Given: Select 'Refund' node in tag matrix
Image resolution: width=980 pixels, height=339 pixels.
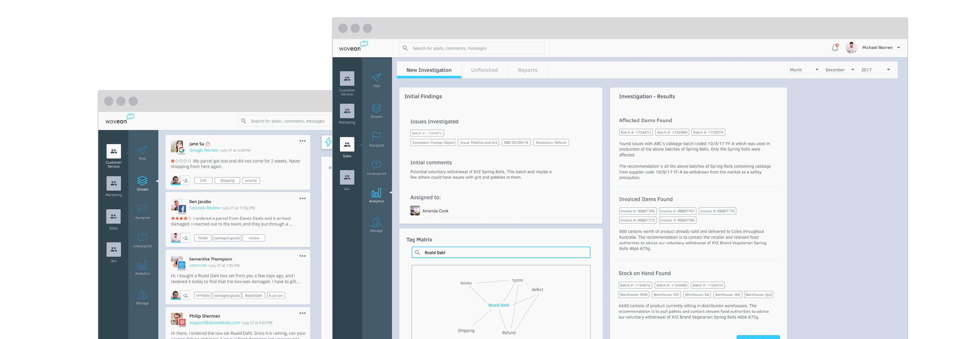Looking at the screenshot, I should [x=508, y=333].
